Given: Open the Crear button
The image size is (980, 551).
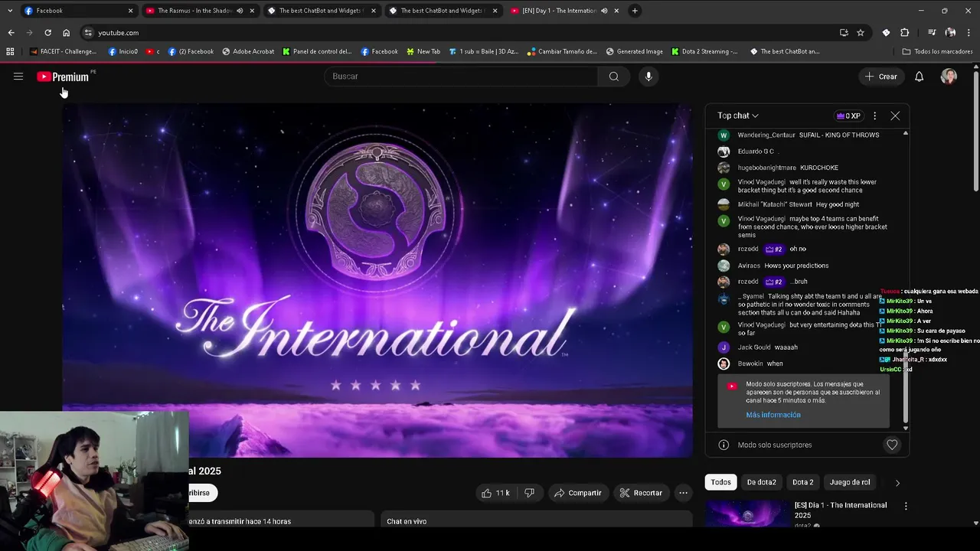Looking at the screenshot, I should coord(881,77).
